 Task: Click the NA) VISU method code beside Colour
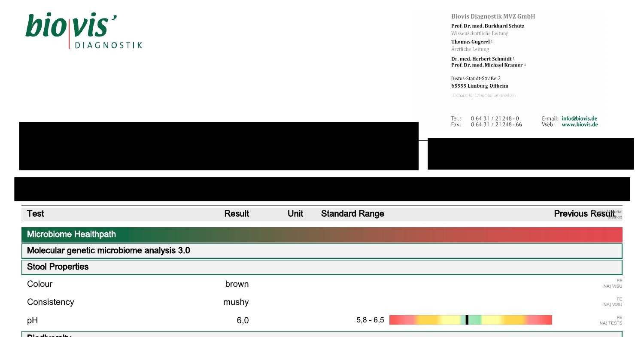[x=613, y=287]
